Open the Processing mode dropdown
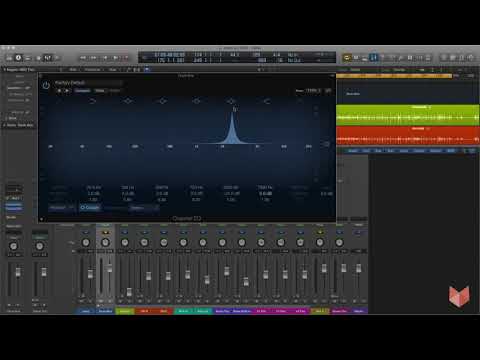This screenshot has width=480, height=360. [144, 208]
